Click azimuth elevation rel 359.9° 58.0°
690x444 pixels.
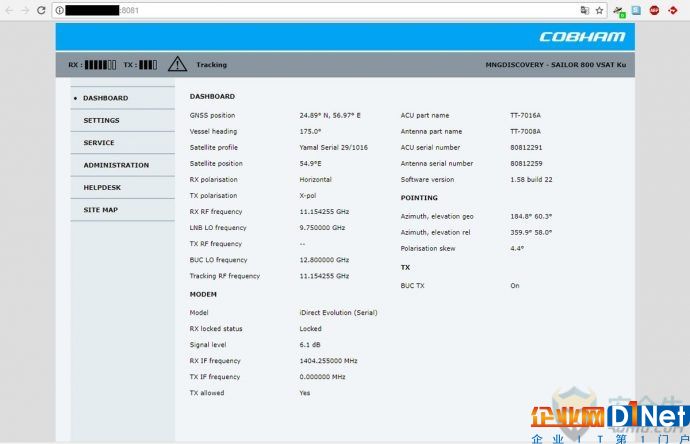click(531, 232)
